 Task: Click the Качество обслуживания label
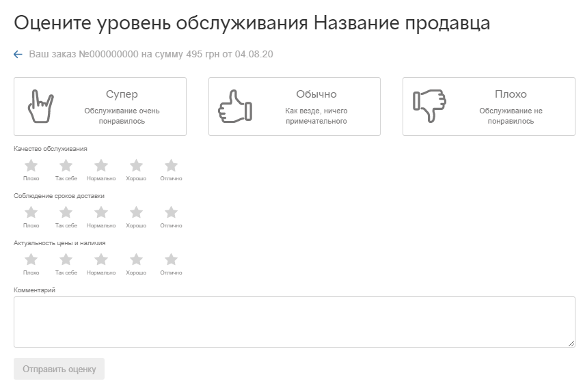point(51,149)
